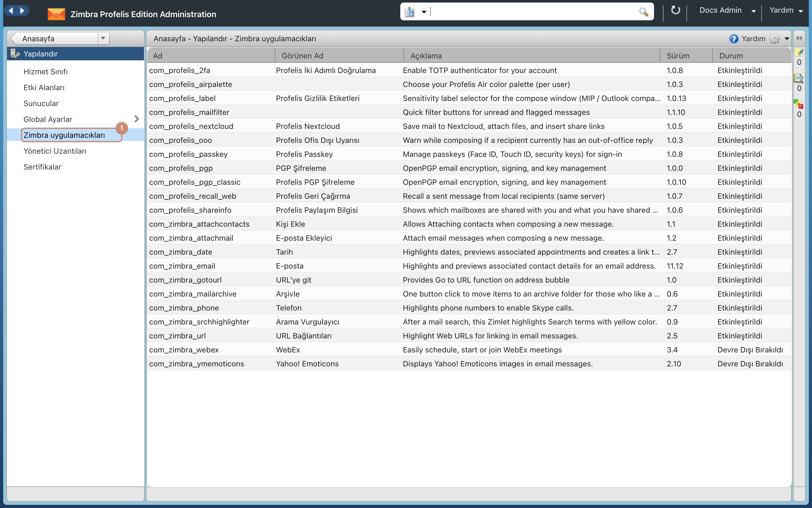
Task: Click the back navigation arrow
Action: pyautogui.click(x=11, y=10)
